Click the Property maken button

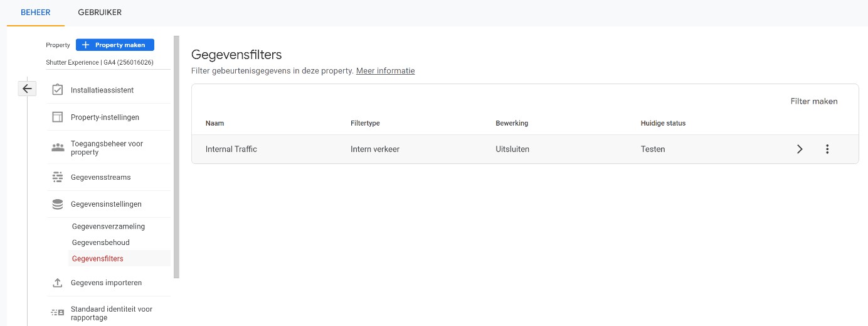tap(115, 45)
